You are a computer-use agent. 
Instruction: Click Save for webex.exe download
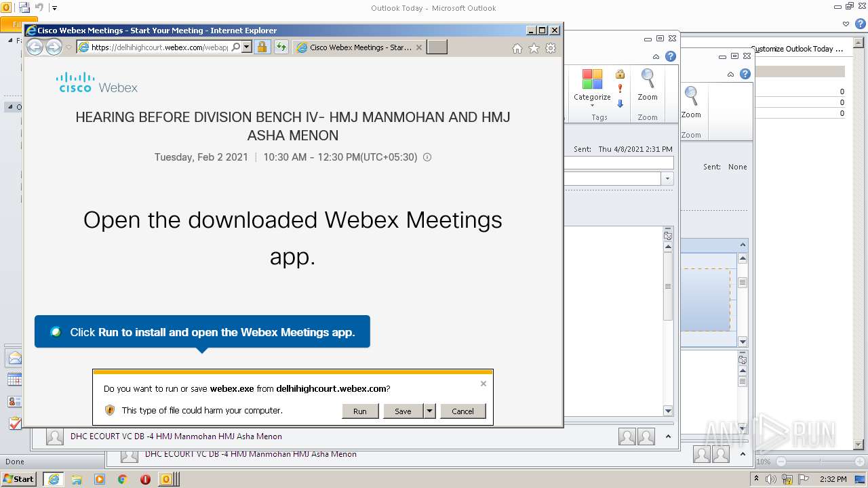pos(403,411)
